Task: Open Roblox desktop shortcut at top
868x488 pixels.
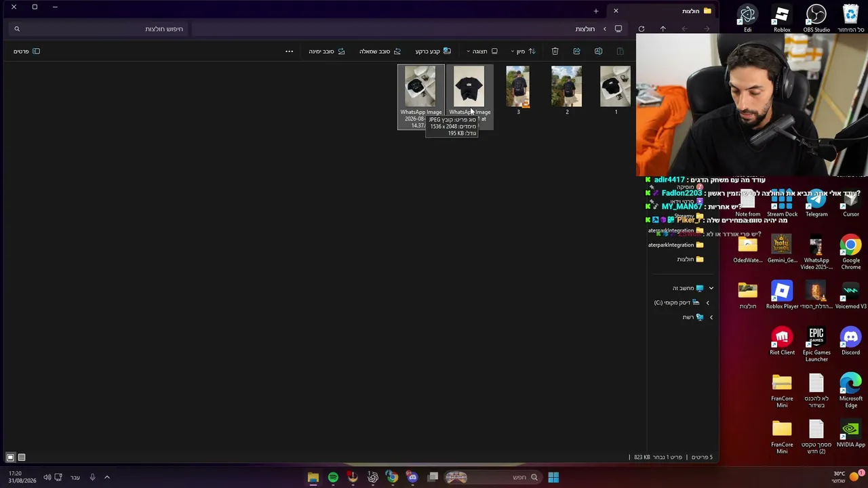Action: coord(782,18)
